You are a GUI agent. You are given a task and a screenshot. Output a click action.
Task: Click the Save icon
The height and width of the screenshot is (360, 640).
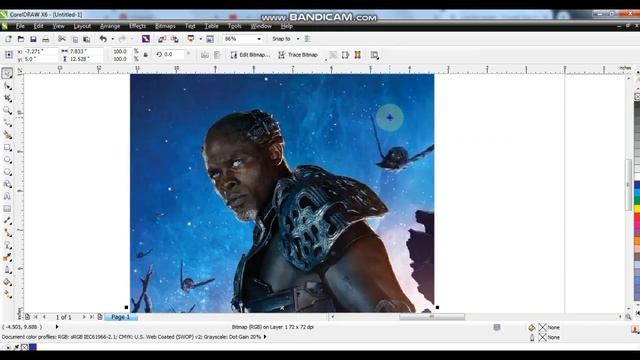(x=33, y=39)
